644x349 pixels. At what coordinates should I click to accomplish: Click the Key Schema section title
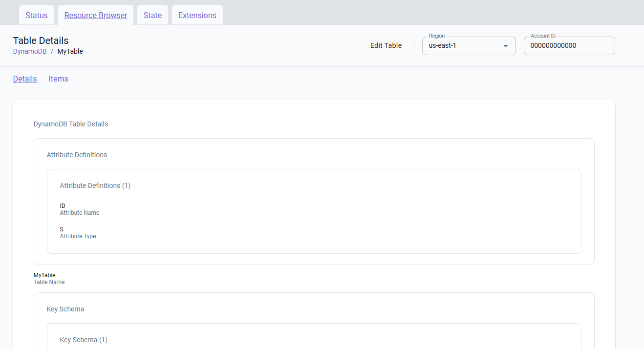65,309
